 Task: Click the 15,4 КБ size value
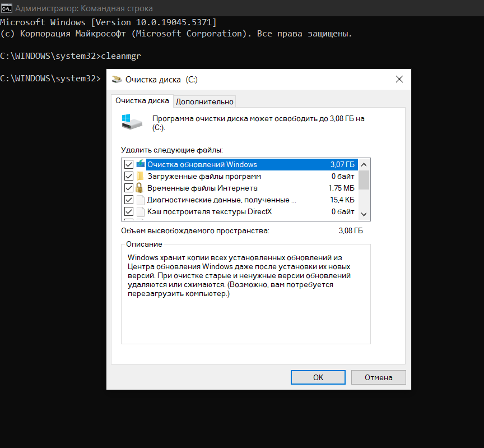point(342,200)
